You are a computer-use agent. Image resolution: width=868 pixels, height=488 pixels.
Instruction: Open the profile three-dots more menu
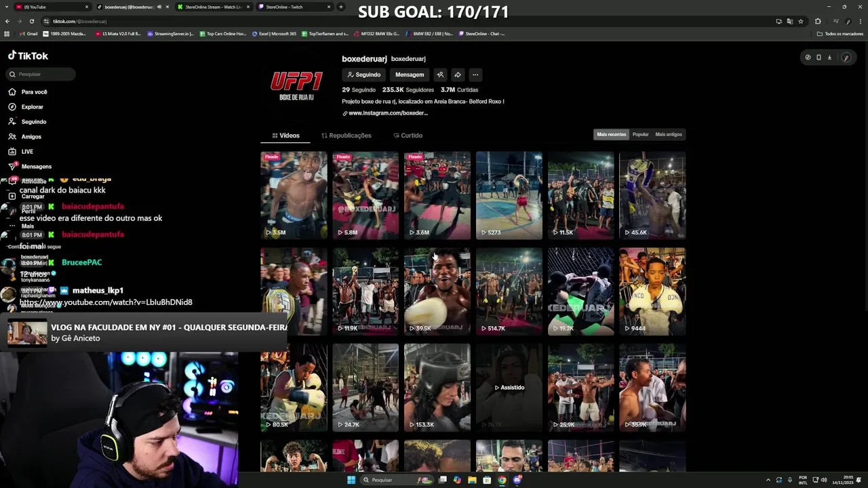475,75
